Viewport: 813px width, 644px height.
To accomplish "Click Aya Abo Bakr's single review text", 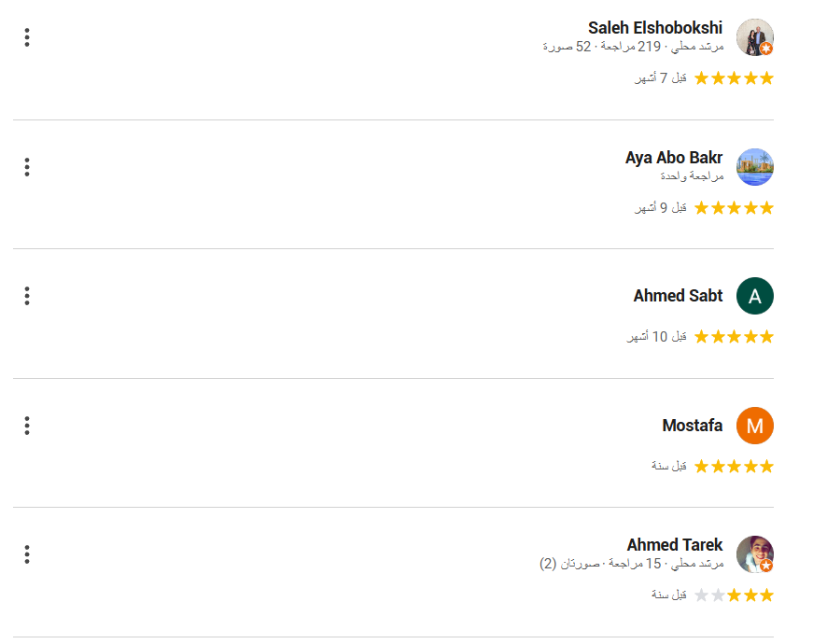I will (x=691, y=175).
